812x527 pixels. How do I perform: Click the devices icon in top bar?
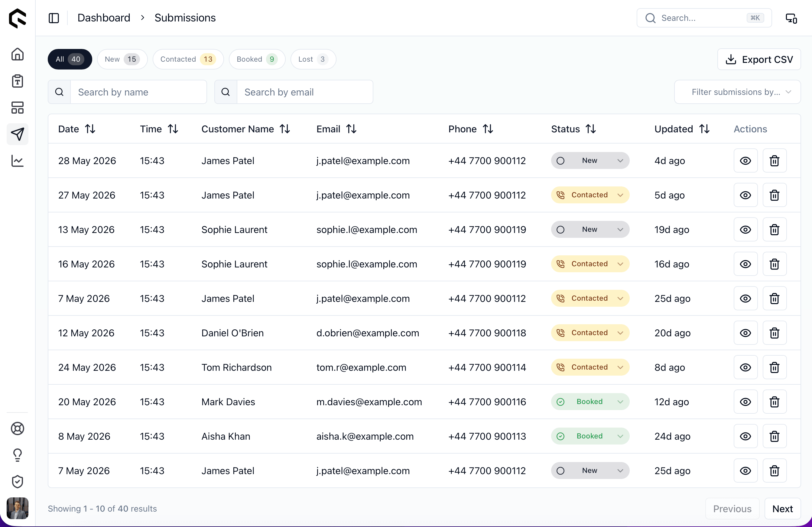[791, 18]
